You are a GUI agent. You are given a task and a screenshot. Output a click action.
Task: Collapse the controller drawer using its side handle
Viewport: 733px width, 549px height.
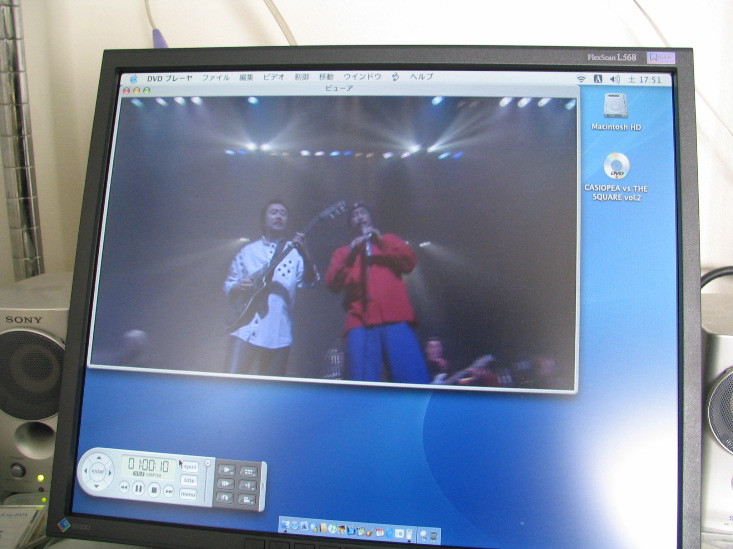point(264,486)
